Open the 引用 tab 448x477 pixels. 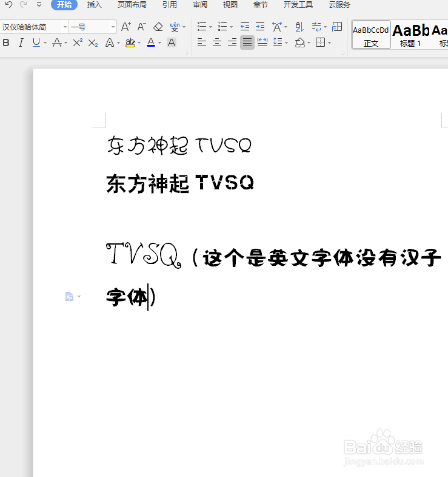coord(170,5)
